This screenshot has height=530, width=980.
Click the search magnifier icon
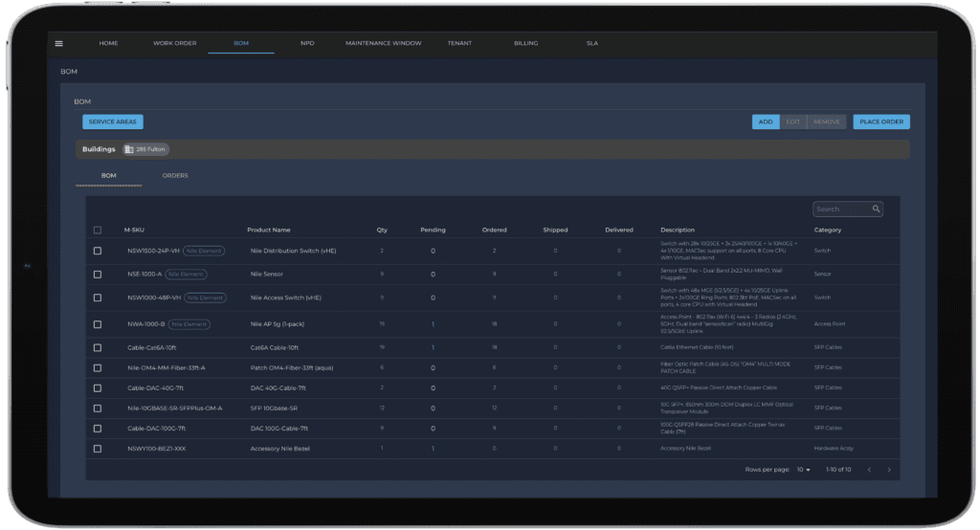coord(876,209)
